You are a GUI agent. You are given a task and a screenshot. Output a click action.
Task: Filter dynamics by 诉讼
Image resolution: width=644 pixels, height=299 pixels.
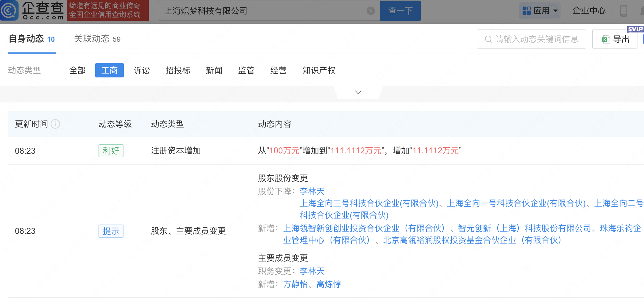tap(142, 71)
